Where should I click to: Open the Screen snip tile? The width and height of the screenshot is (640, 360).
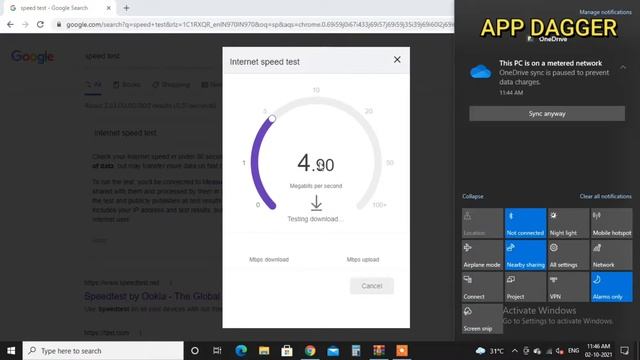(482, 319)
